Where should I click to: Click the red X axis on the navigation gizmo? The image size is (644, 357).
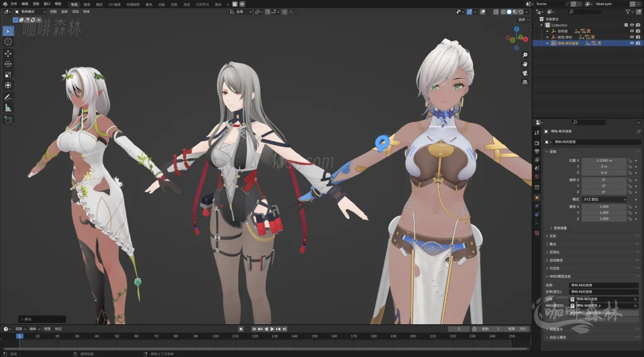coord(525,39)
